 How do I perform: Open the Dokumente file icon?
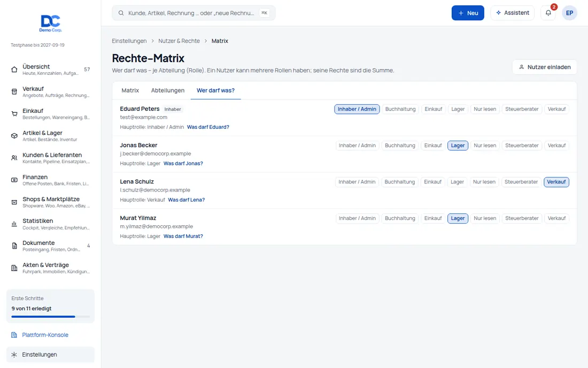(14, 246)
